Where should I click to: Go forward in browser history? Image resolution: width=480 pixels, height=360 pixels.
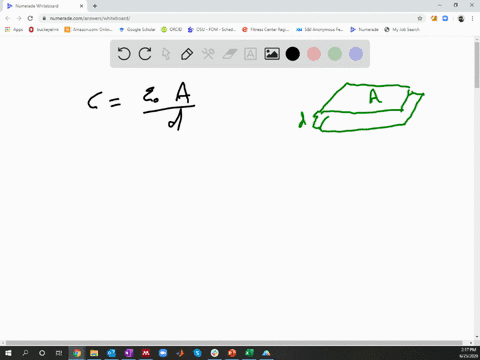(x=19, y=18)
